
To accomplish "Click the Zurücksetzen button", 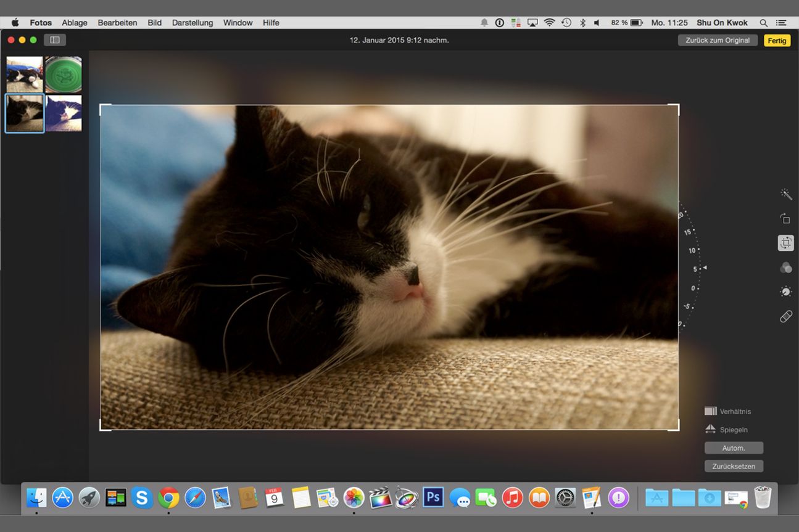I will 734,467.
